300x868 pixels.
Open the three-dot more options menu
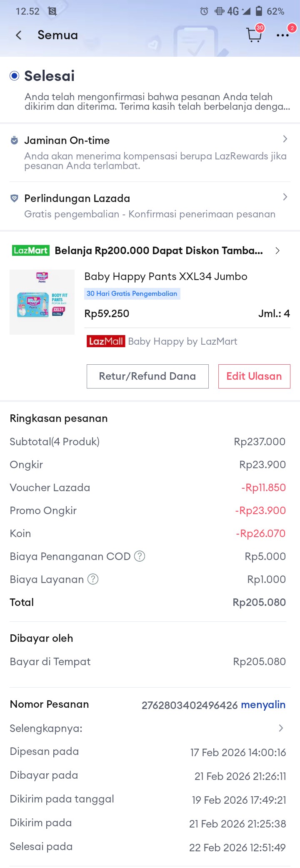[282, 35]
